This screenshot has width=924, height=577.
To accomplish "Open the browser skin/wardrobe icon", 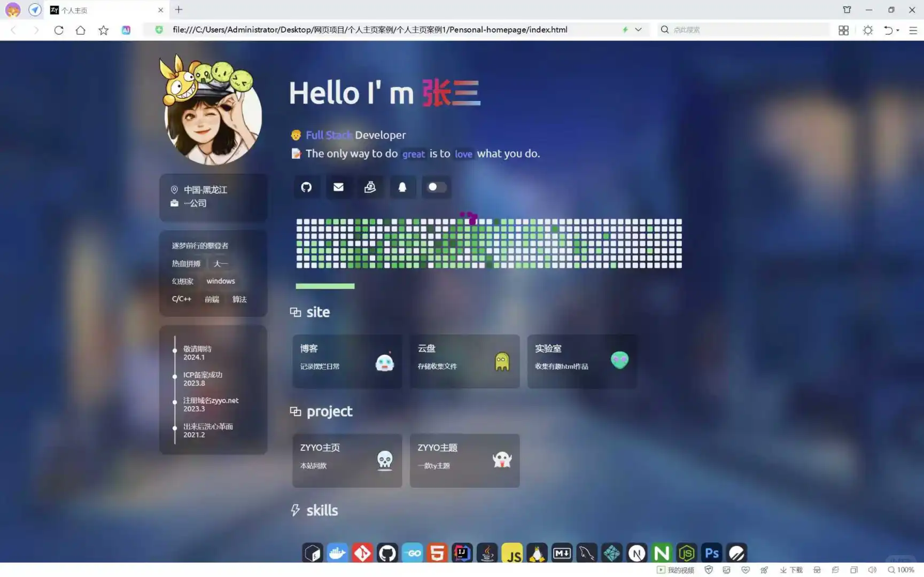I will tap(847, 10).
